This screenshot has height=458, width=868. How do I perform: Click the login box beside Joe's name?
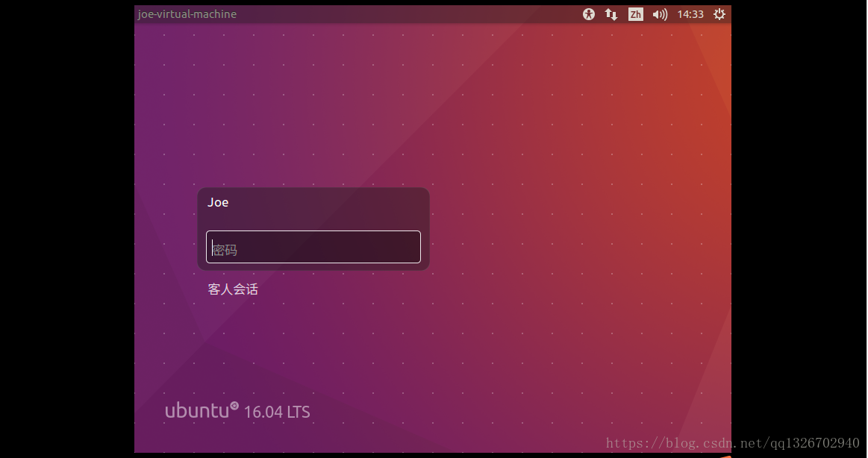[x=336, y=205]
